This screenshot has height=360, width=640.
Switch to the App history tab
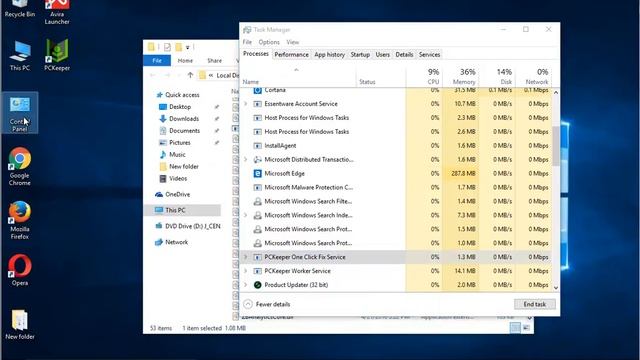[x=329, y=55]
